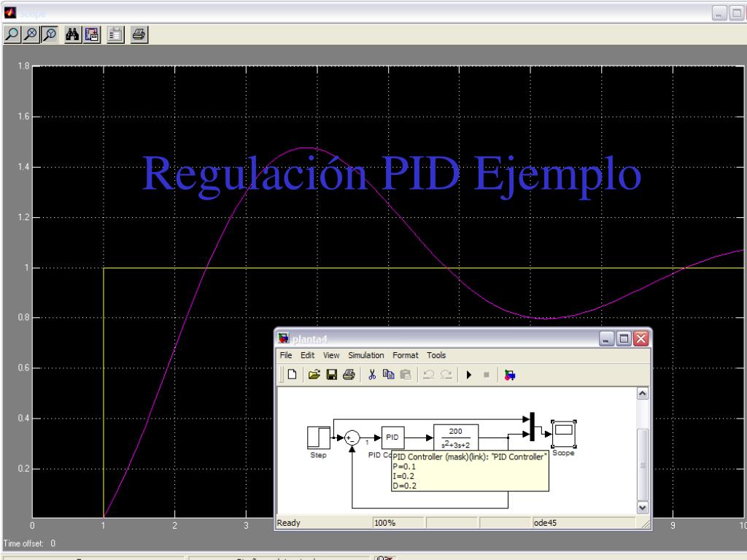Start the simulation with play button
Image resolution: width=747 pixels, height=560 pixels.
point(469,375)
